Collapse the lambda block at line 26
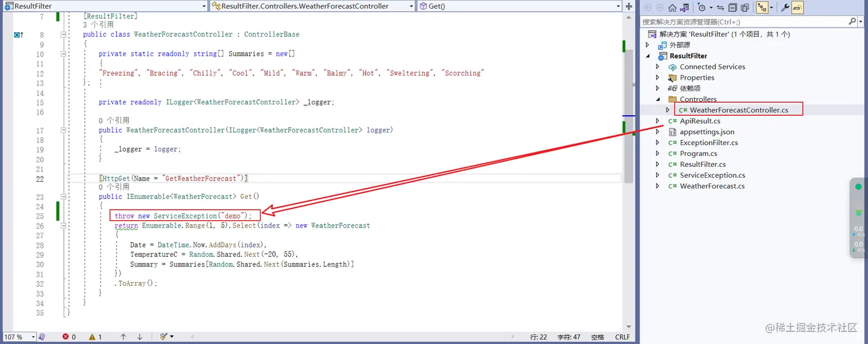Image resolution: width=868 pixels, height=344 pixels. (64, 226)
